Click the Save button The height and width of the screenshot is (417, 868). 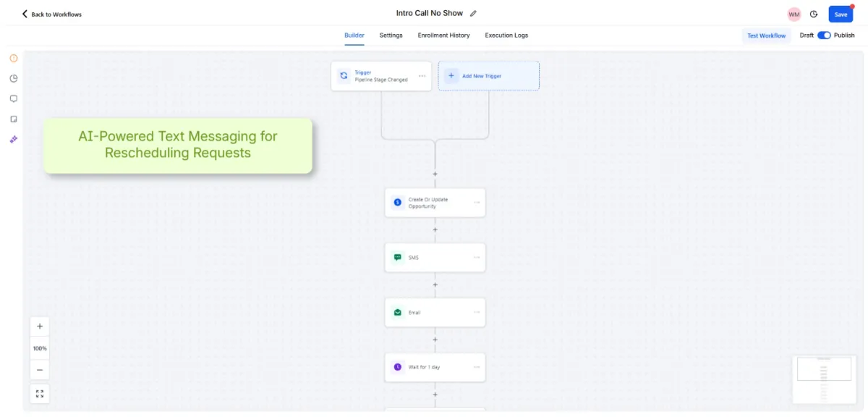(841, 14)
